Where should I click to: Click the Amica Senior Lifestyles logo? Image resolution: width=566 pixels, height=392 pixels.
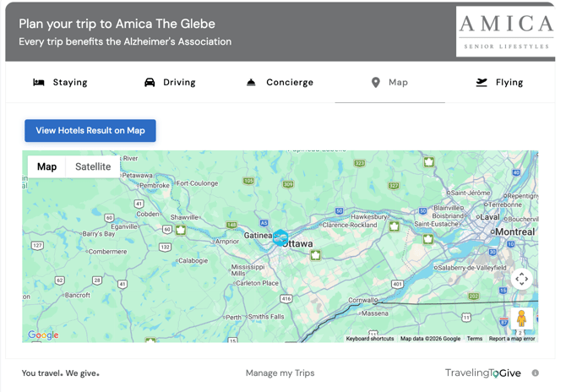point(505,32)
